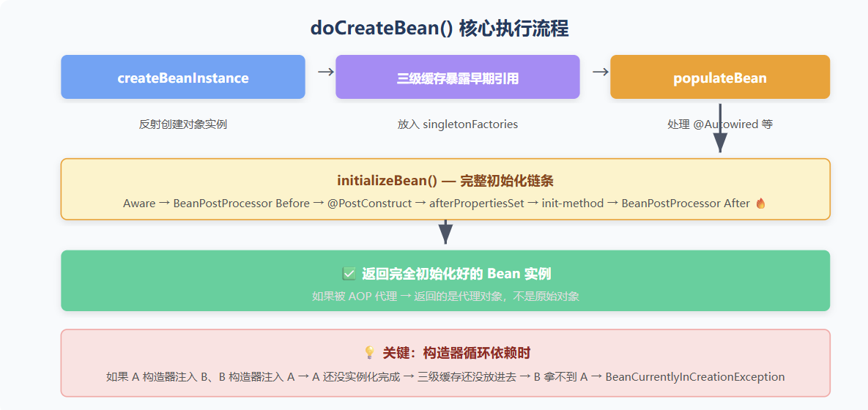Image resolution: width=868 pixels, height=410 pixels.
Task: Click the caption 反射创建对象实例
Action: click(x=182, y=124)
